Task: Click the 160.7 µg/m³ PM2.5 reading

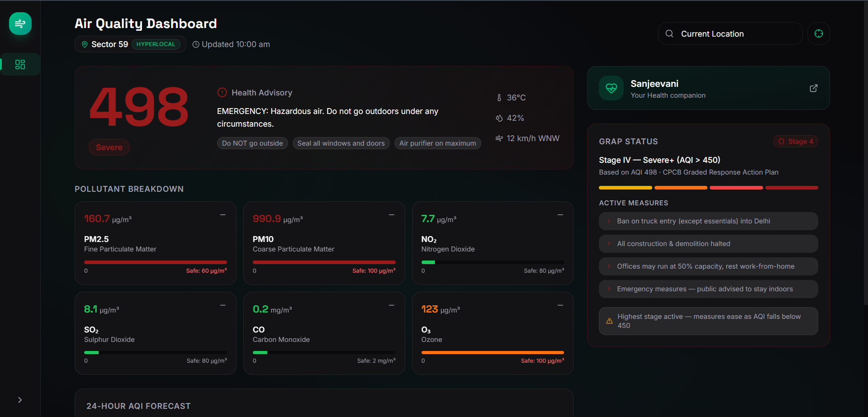Action: tap(108, 219)
